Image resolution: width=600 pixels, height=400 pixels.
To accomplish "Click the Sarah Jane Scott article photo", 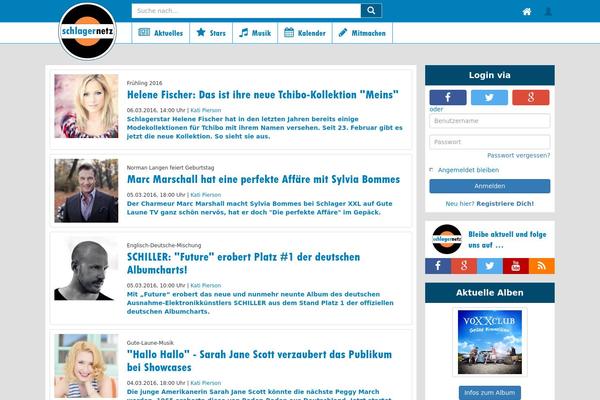I will coord(86,366).
